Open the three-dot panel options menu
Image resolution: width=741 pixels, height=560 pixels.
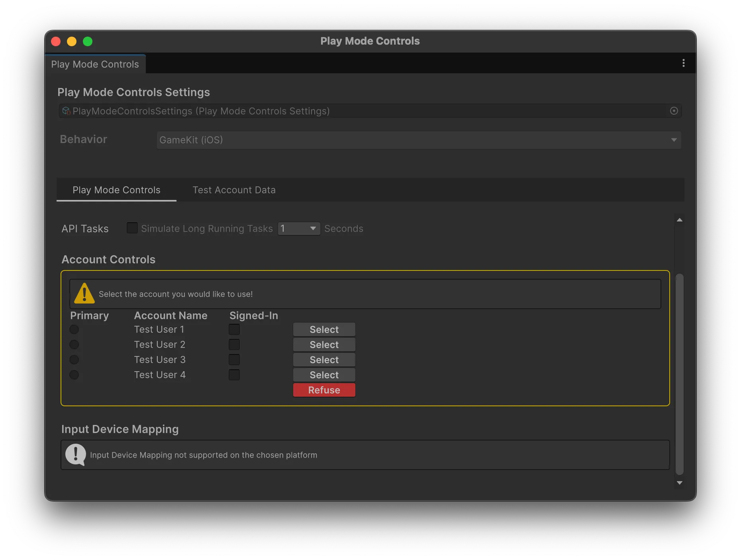[x=683, y=63]
